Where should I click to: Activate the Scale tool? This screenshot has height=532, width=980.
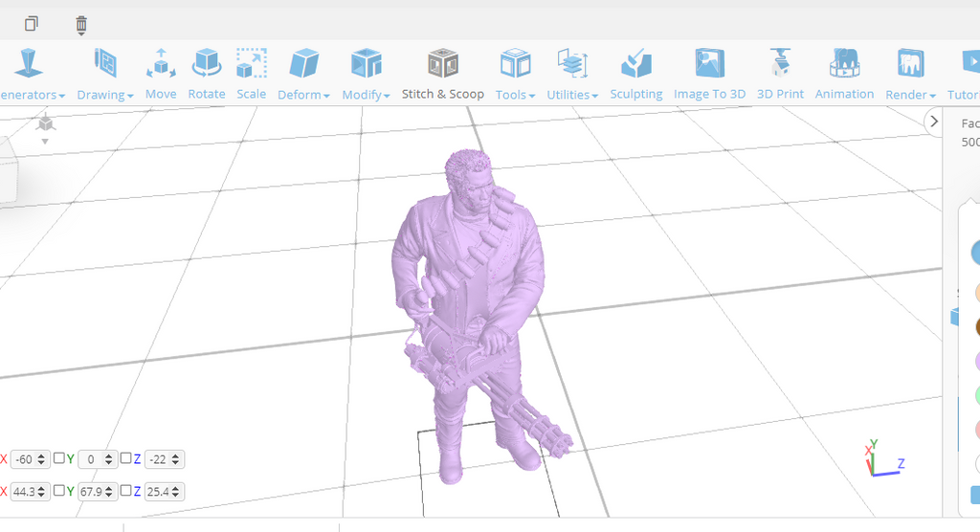pos(251,74)
